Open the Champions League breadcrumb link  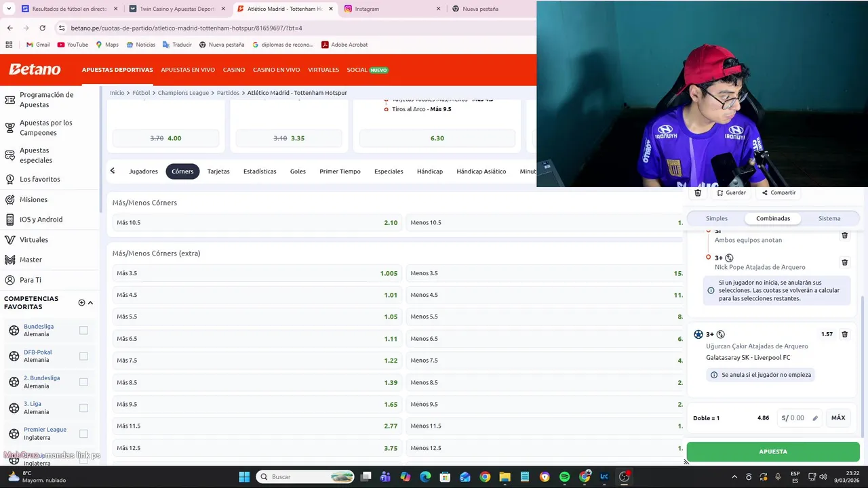tap(183, 93)
